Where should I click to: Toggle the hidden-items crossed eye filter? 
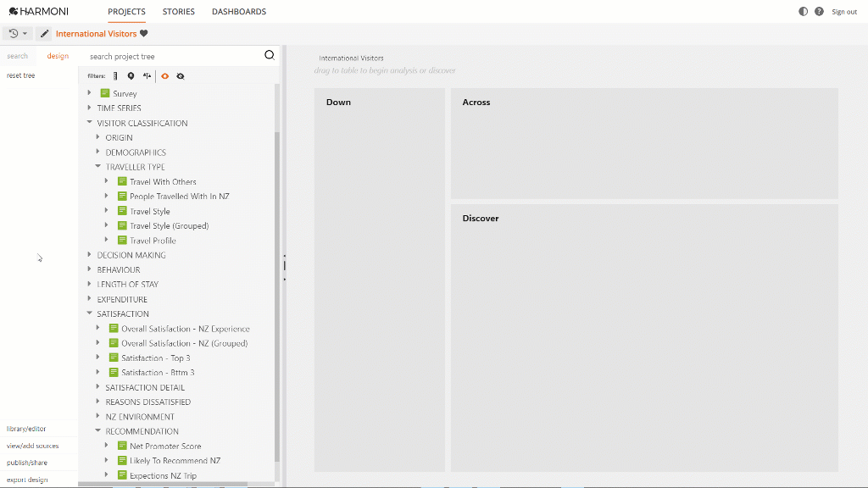(181, 75)
